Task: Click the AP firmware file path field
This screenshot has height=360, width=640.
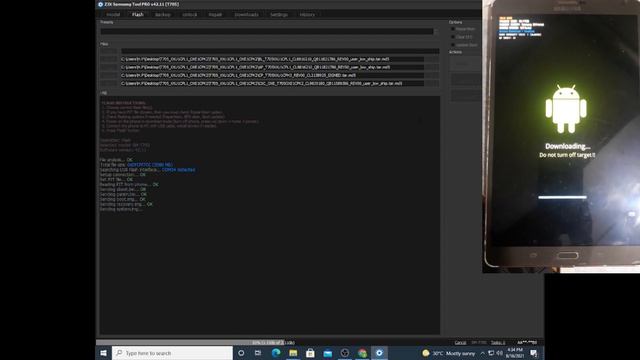Action: pos(272,67)
